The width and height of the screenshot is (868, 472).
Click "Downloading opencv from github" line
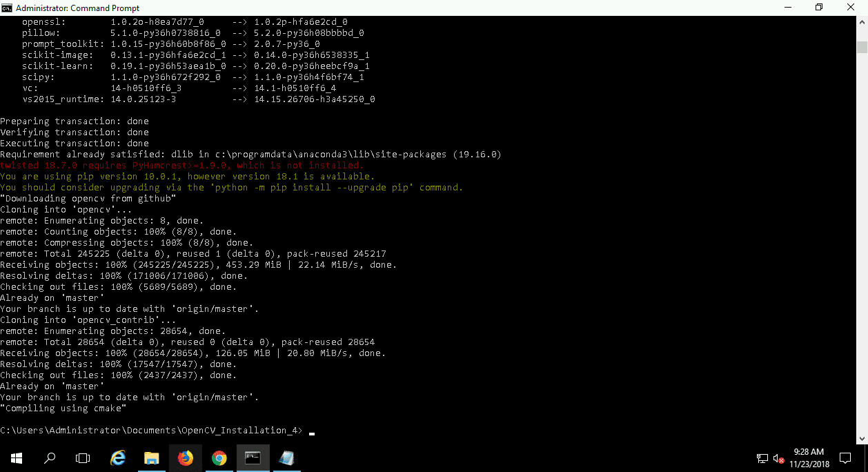[88, 199]
